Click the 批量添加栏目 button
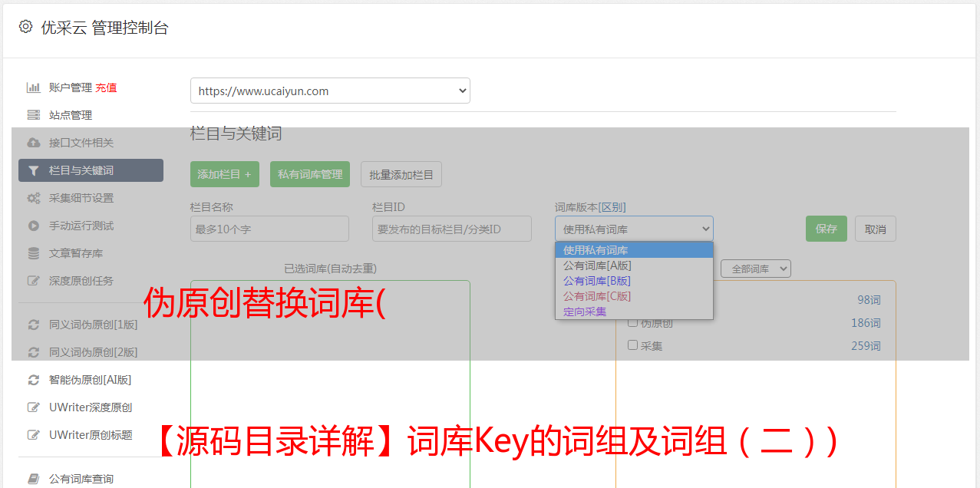Image resolution: width=980 pixels, height=488 pixels. [x=401, y=174]
